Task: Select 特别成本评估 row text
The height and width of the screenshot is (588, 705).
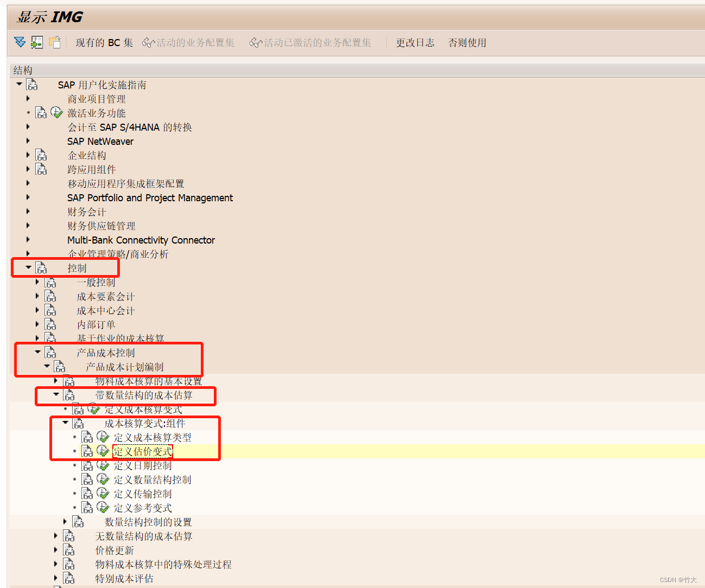Action: click(x=124, y=578)
